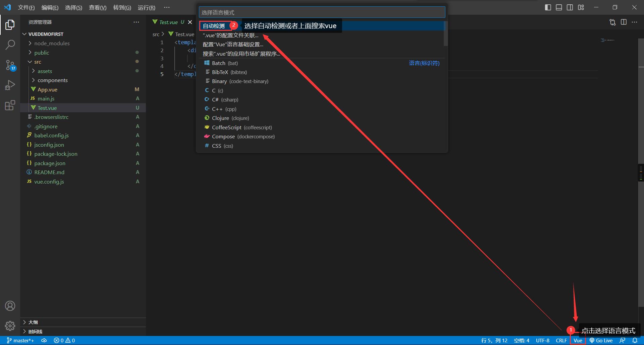Click the CRLF end of line selector
Screen dimensions: 644x345
[x=561, y=340]
